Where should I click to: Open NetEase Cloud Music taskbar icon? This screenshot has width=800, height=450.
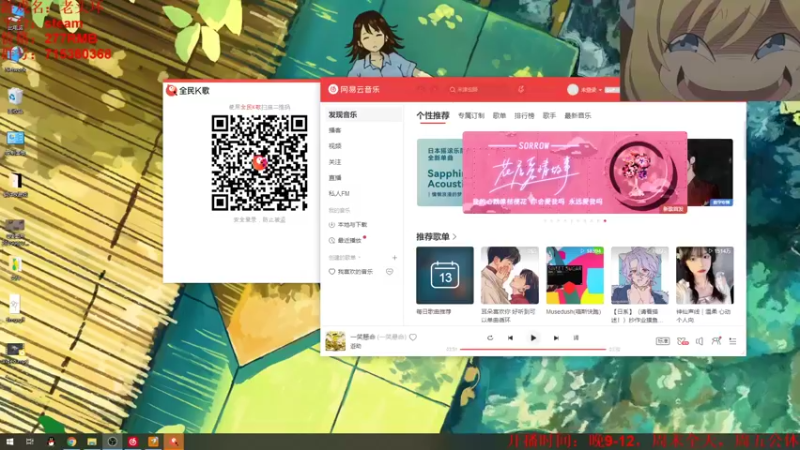click(x=133, y=442)
